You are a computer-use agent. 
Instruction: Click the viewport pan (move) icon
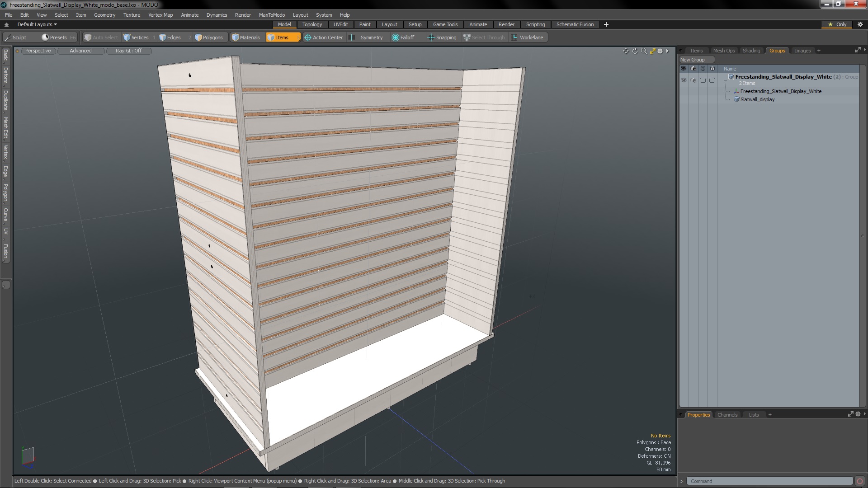pyautogui.click(x=626, y=51)
